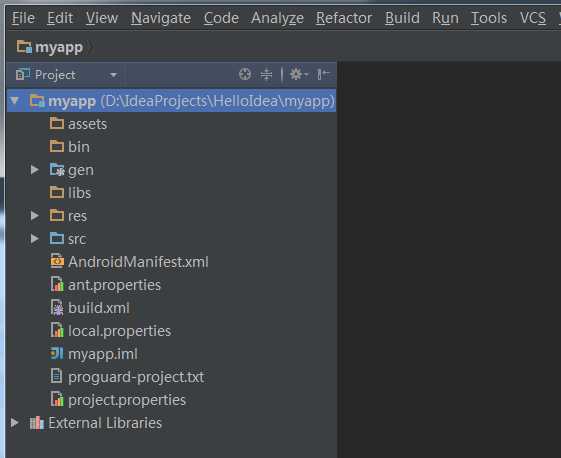The height and width of the screenshot is (458, 561).
Task: Expand the res folder
Action: click(34, 215)
